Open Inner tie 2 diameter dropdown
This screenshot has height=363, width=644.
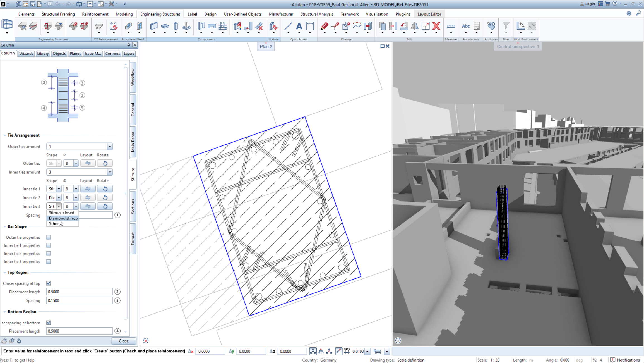pyautogui.click(x=76, y=198)
